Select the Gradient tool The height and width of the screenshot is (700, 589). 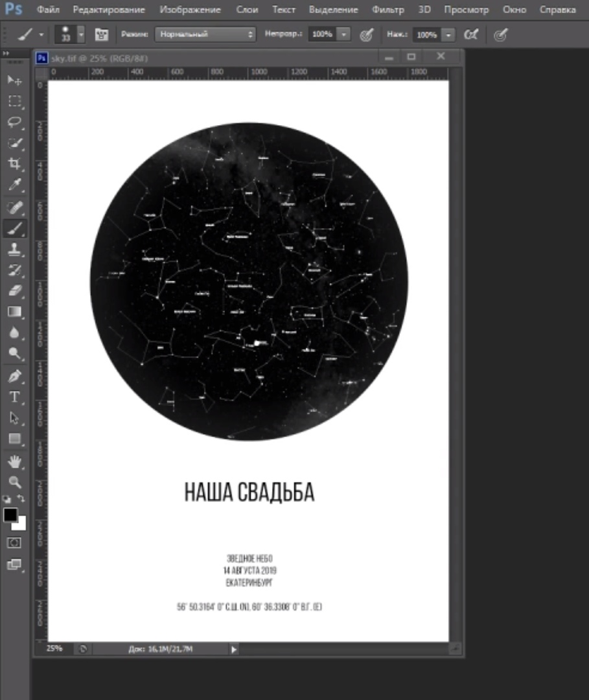pyautogui.click(x=14, y=312)
